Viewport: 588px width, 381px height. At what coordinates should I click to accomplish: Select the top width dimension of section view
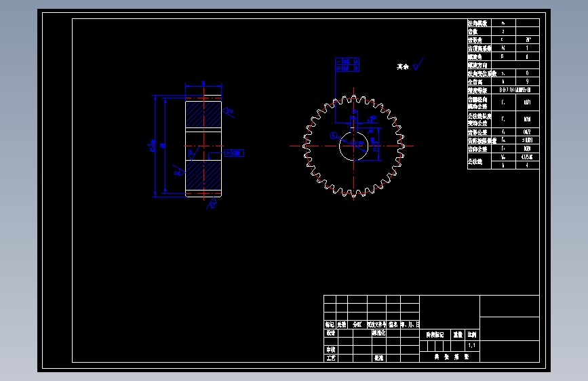click(x=203, y=84)
